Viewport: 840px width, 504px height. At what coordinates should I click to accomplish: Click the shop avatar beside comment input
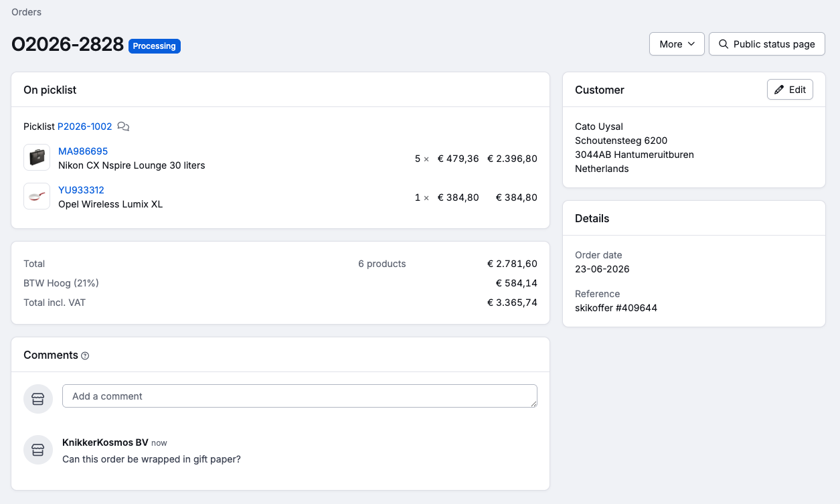coord(38,399)
